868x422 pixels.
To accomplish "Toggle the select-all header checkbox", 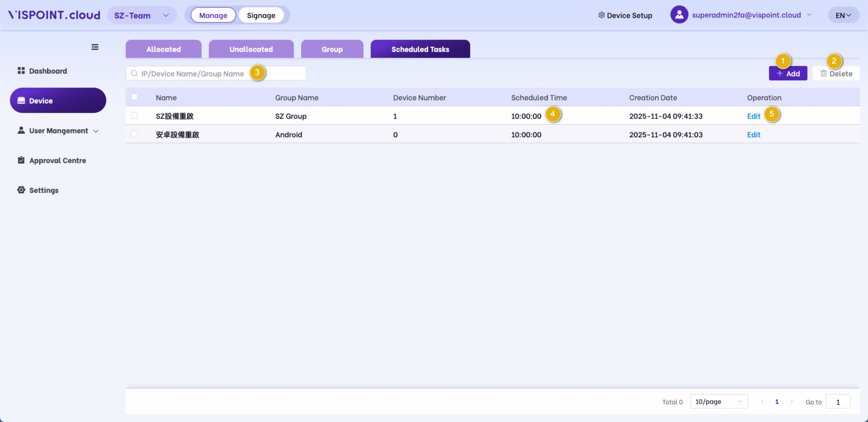I will [x=134, y=97].
